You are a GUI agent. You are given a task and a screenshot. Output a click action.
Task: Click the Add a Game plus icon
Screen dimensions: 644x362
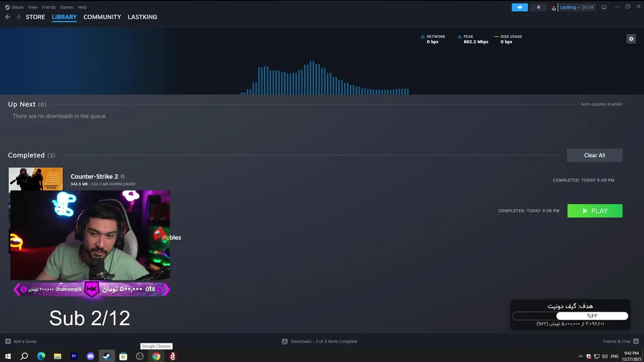(8, 341)
